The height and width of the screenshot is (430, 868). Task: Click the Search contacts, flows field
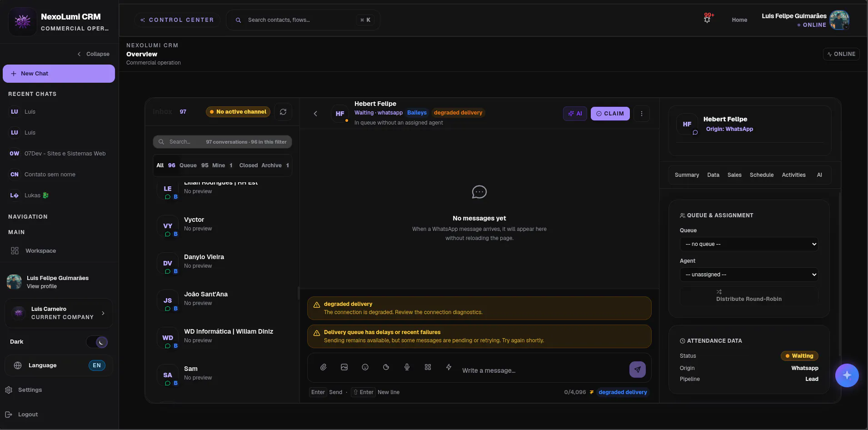(303, 20)
